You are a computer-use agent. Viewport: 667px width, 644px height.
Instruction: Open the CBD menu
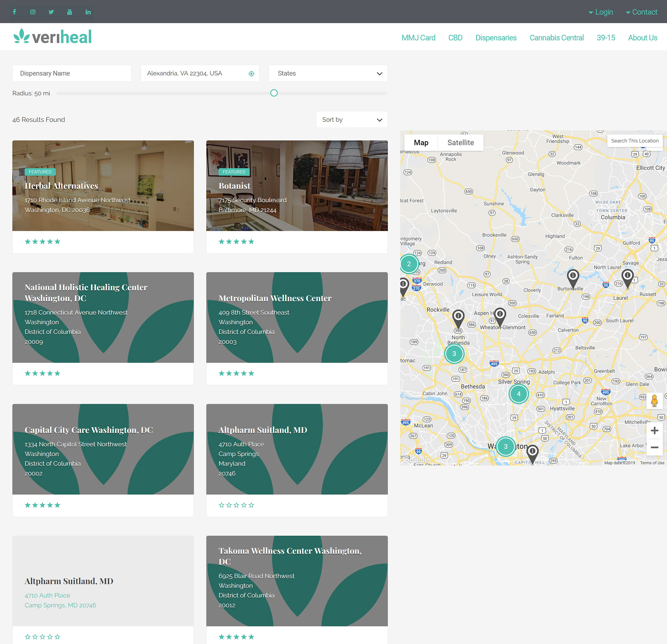point(455,38)
